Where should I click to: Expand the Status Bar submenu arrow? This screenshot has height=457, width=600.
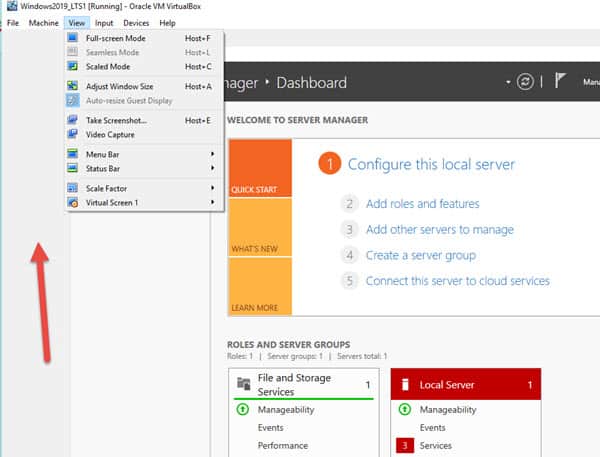click(212, 168)
